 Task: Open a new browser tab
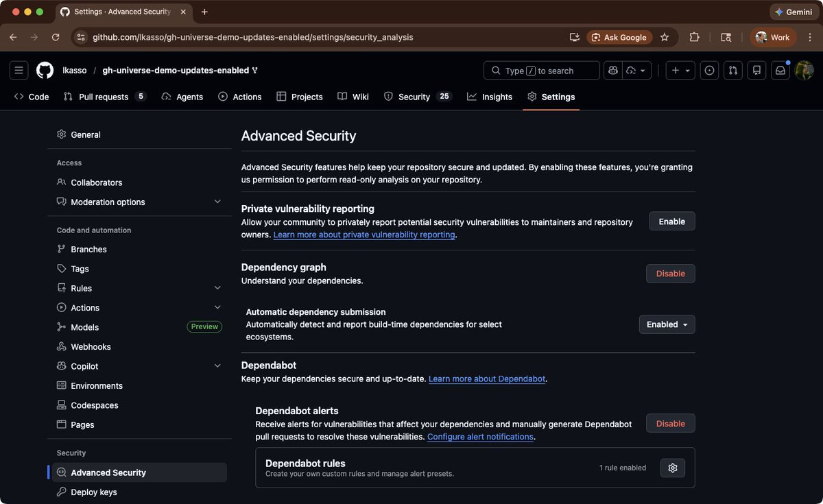click(x=204, y=12)
